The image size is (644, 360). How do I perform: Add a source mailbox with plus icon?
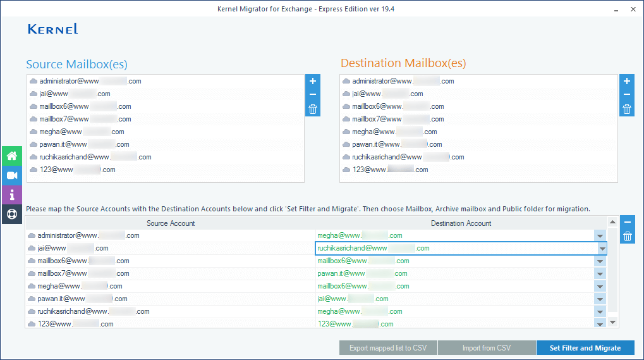pos(313,81)
